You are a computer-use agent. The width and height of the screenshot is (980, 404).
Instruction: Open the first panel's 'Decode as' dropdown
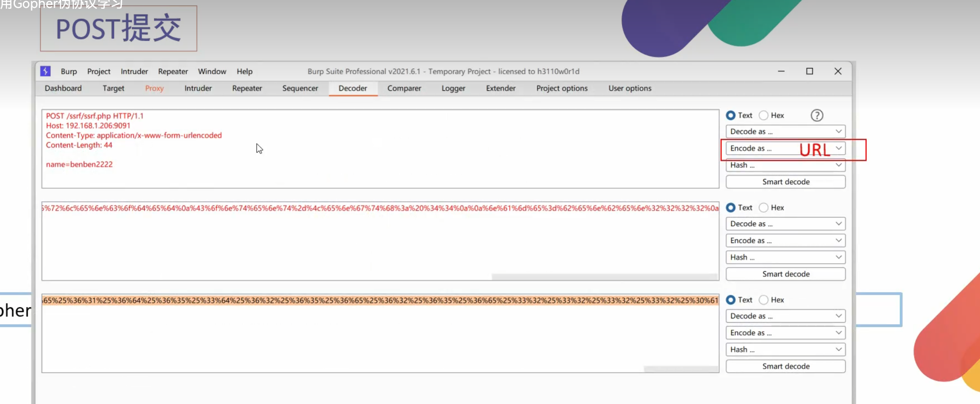785,131
